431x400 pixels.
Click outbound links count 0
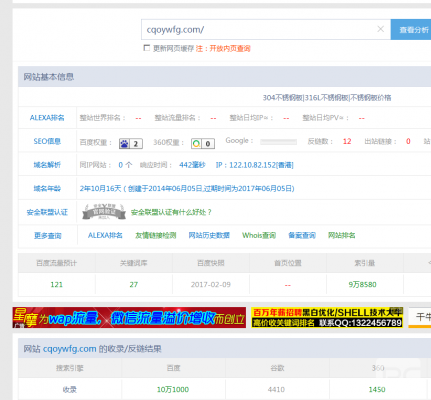(408, 141)
